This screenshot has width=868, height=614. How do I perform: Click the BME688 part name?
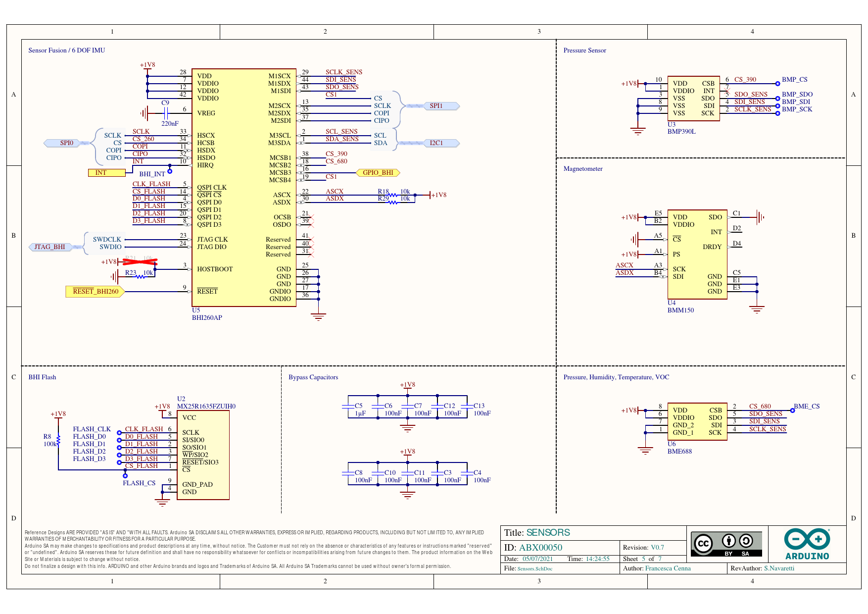pos(679,452)
